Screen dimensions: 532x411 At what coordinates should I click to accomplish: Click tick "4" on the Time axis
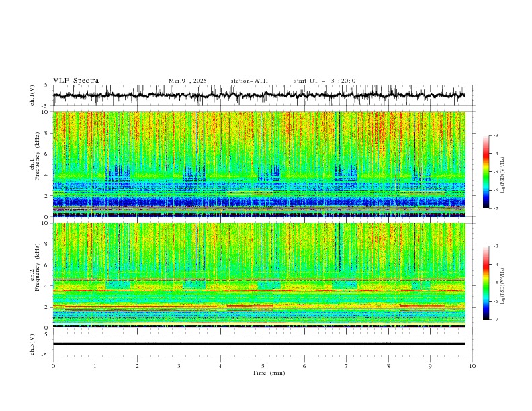pos(220,366)
